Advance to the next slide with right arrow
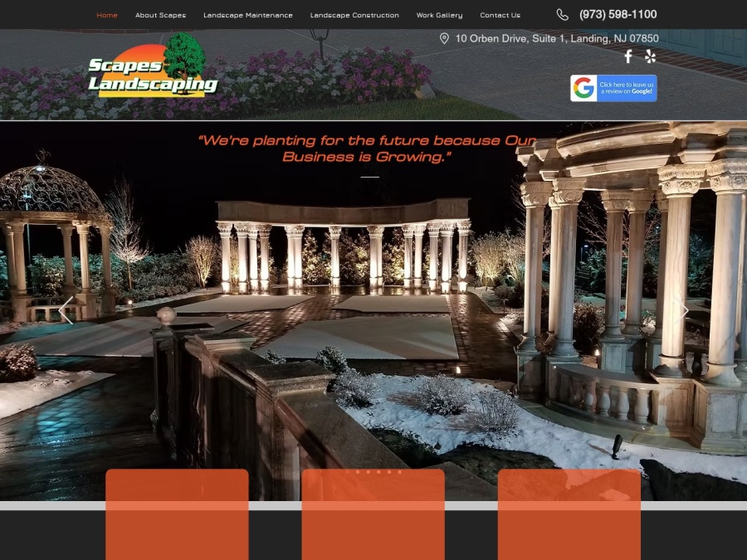Viewport: 747px width, 560px height. [x=681, y=310]
